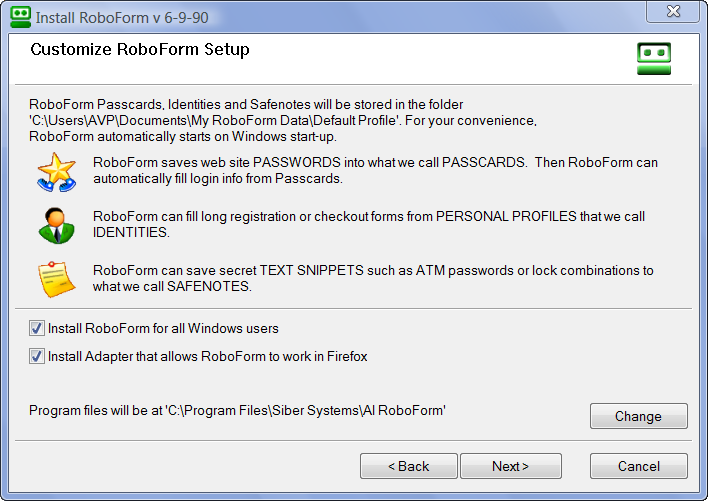Click the Safenotes yellow note icon
The height and width of the screenshot is (501, 708).
(57, 279)
